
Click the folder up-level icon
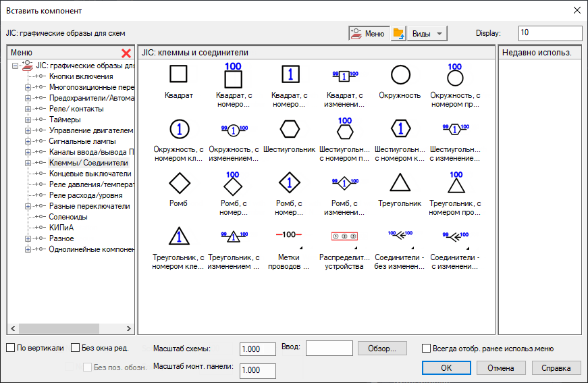click(398, 34)
